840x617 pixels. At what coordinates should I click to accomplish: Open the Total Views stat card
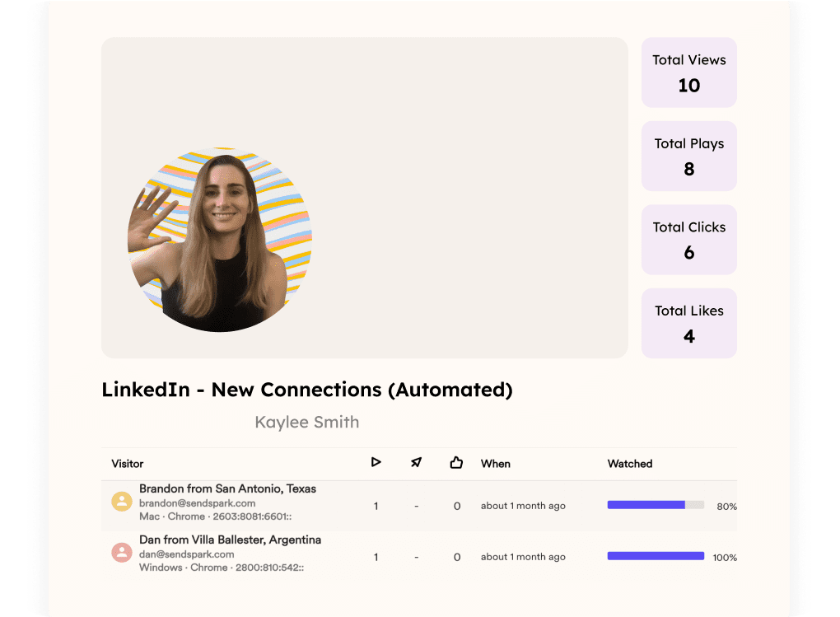pos(688,72)
